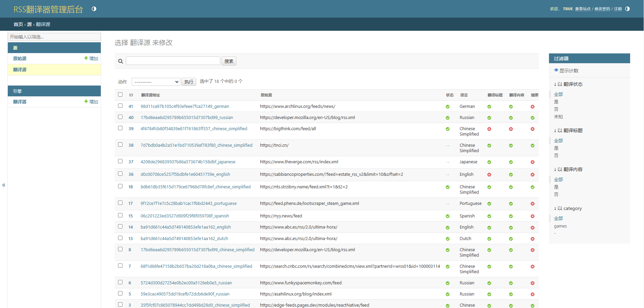
Task: Open the 引擎 section header
Action: click(17, 91)
